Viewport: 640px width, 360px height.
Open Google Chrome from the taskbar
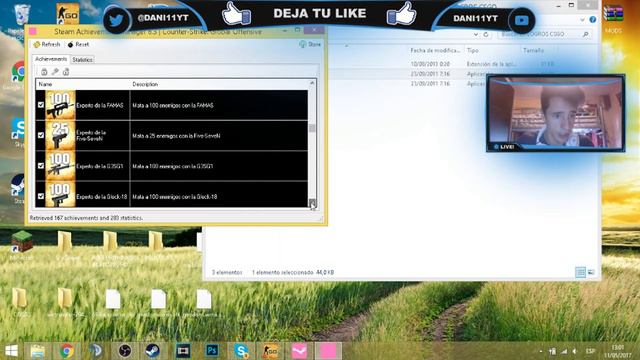pos(67,351)
